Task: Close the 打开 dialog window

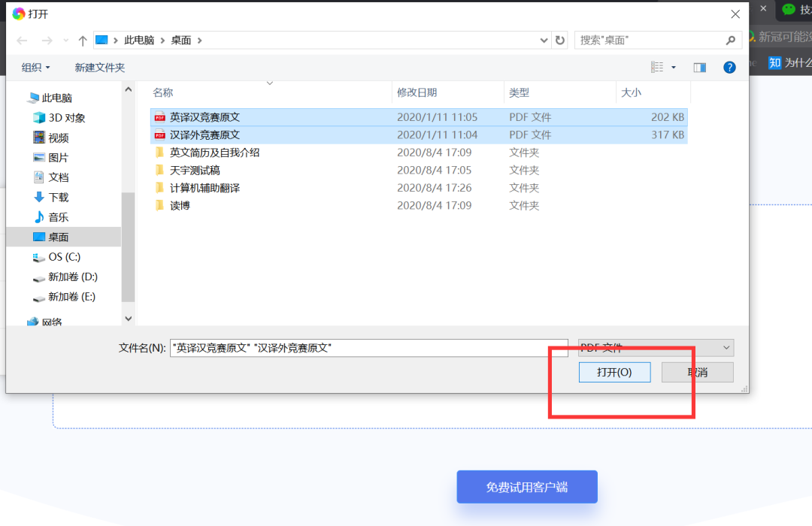Action: [x=735, y=14]
